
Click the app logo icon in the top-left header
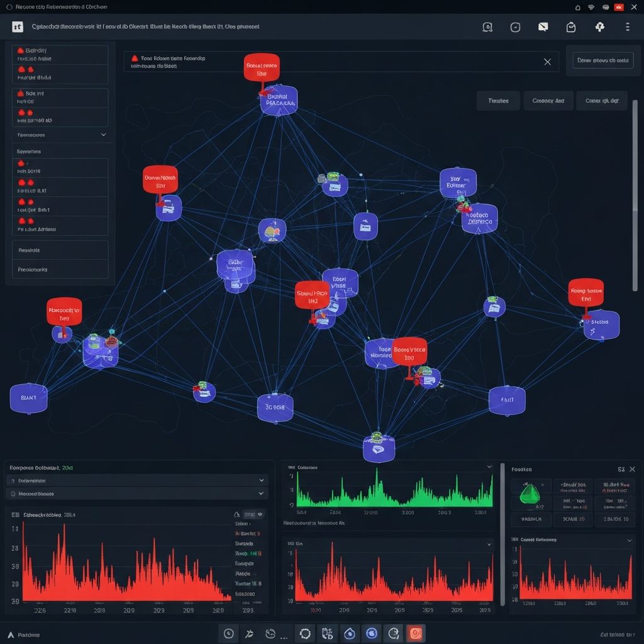18,26
